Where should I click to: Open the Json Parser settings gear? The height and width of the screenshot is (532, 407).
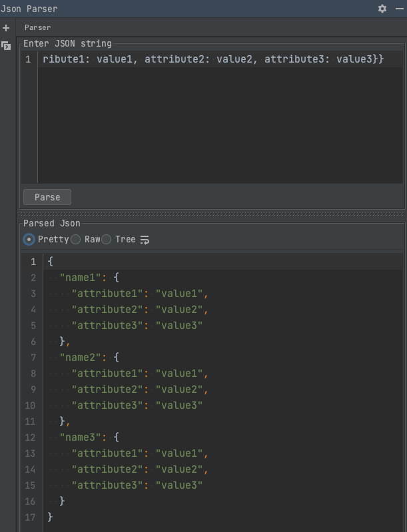pos(382,9)
